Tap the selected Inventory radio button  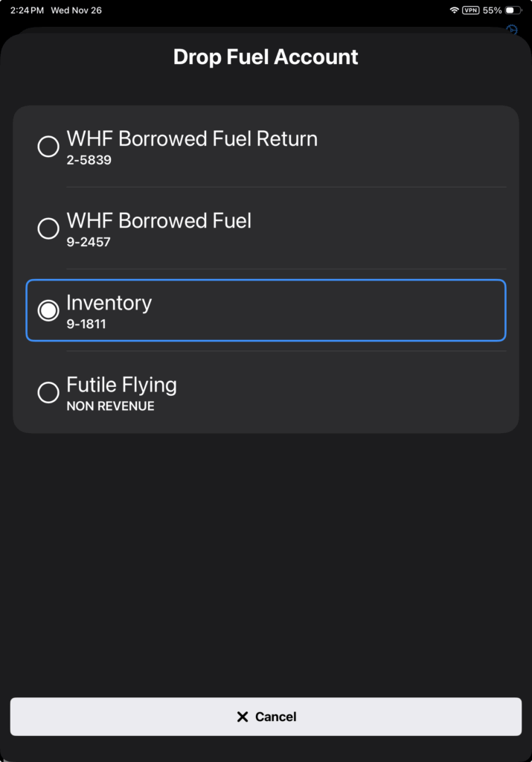pos(48,310)
